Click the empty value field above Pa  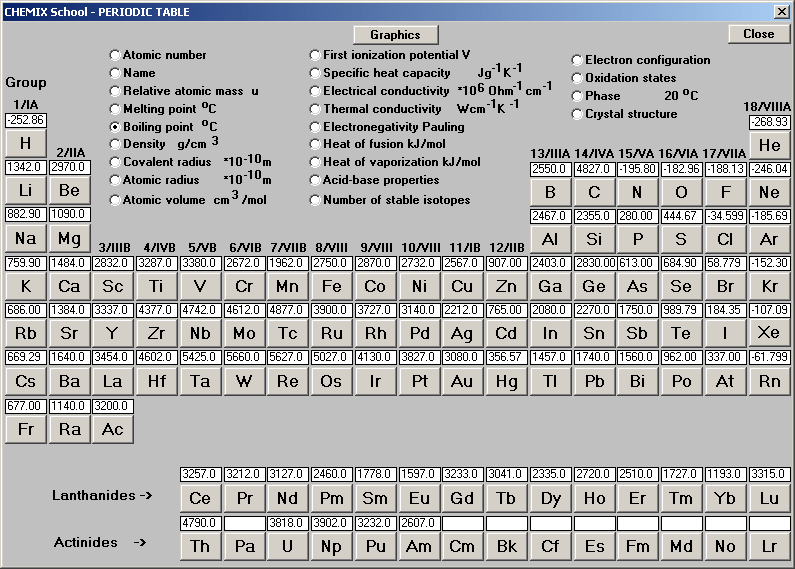tap(244, 523)
